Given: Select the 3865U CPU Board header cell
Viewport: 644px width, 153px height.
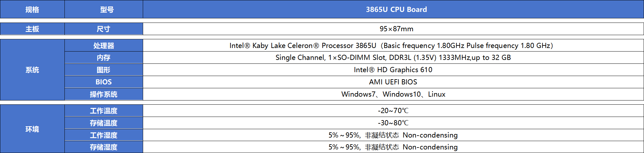Looking at the screenshot, I should (393, 9).
